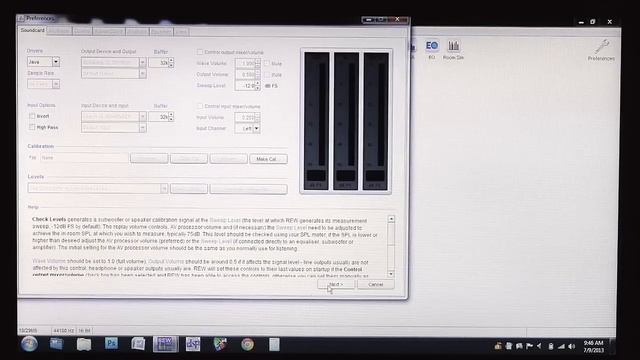Open the Windows Start menu

point(29,344)
